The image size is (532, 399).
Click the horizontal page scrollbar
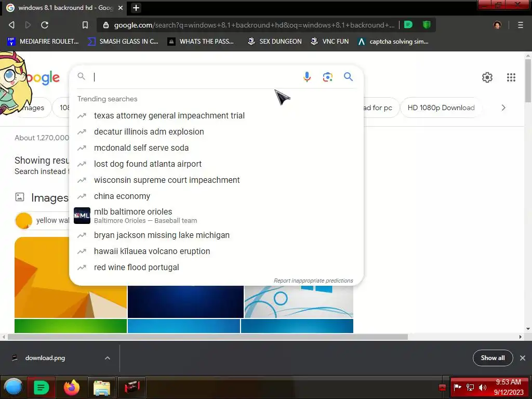208,337
